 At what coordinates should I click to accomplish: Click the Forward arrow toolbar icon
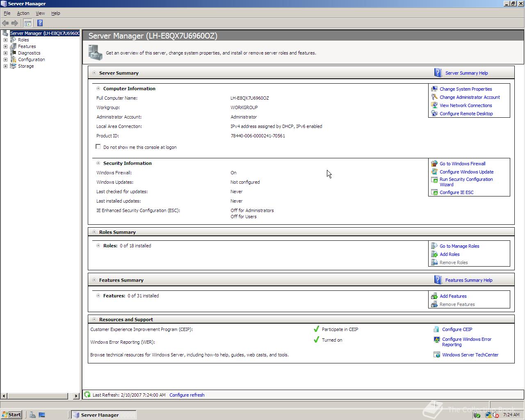coord(15,23)
